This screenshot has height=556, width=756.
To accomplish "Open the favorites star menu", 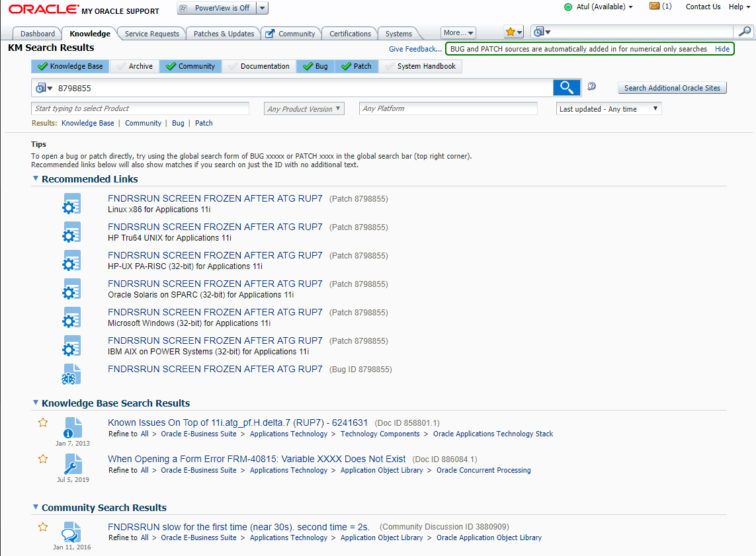I will pyautogui.click(x=513, y=32).
